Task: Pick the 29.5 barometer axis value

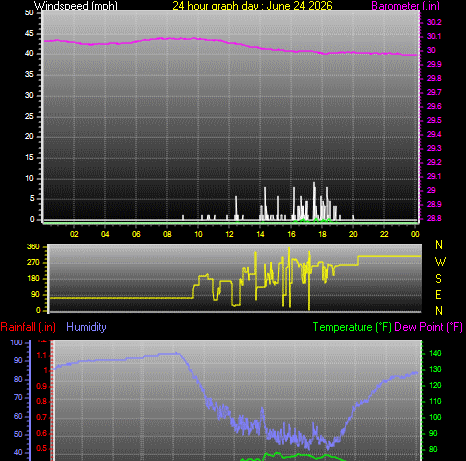Action: point(434,120)
